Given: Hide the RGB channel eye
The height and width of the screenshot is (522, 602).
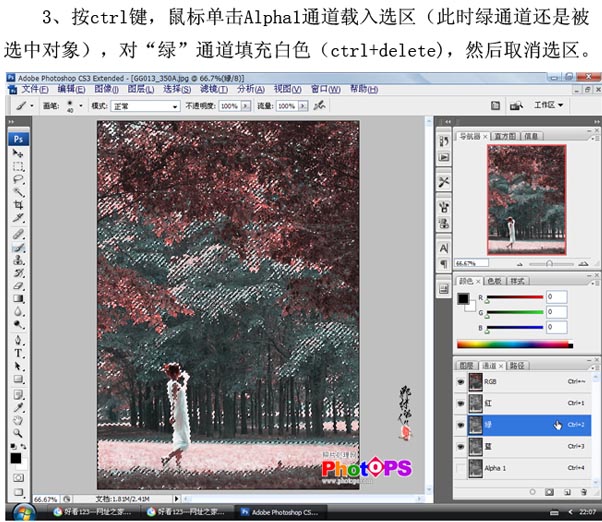Looking at the screenshot, I should [x=461, y=382].
